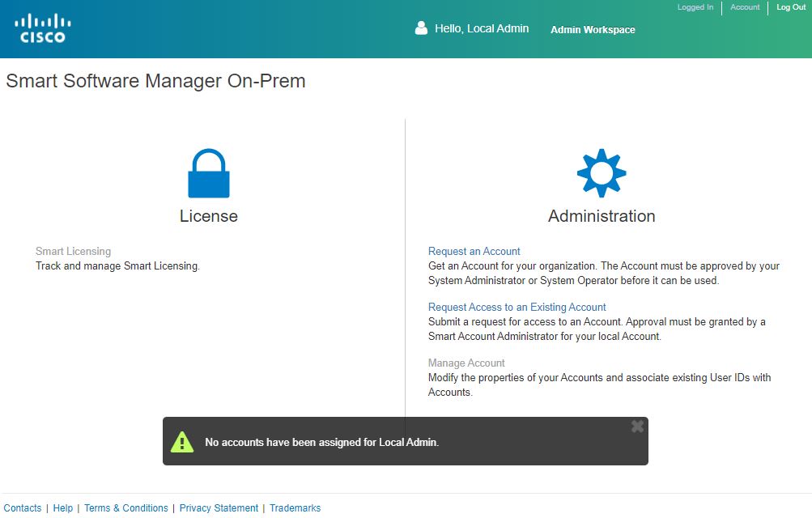Open the Contacts footer link

coord(23,508)
